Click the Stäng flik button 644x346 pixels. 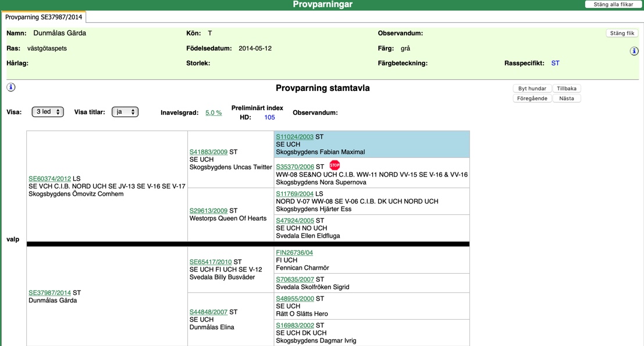(x=622, y=33)
